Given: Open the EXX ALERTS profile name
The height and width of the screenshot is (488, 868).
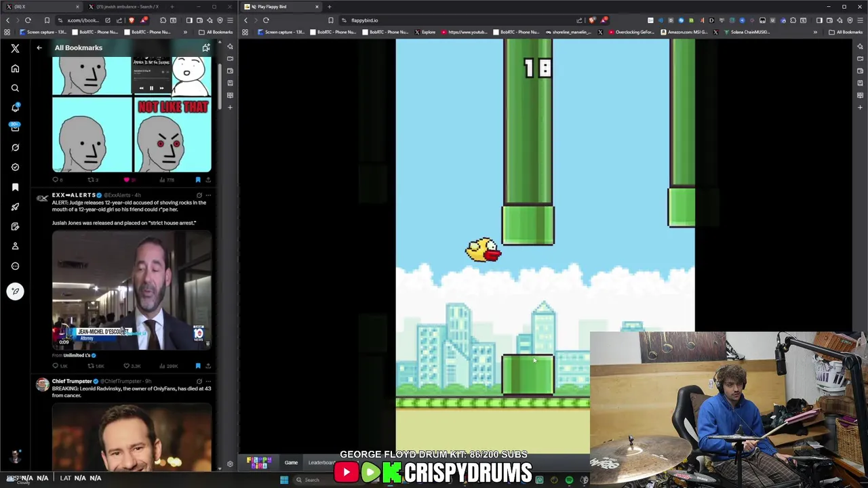Looking at the screenshot, I should point(73,195).
